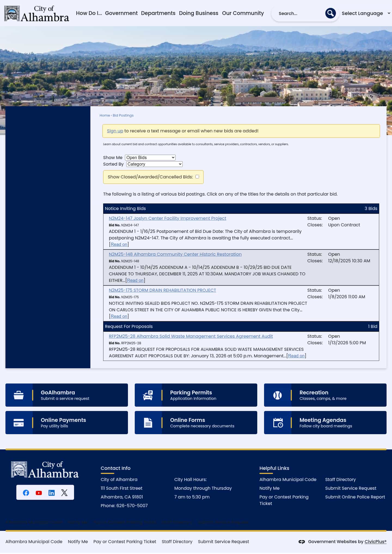The width and height of the screenshot is (392, 554).
Task: Open the Recreation tile
Action: coord(325,395)
